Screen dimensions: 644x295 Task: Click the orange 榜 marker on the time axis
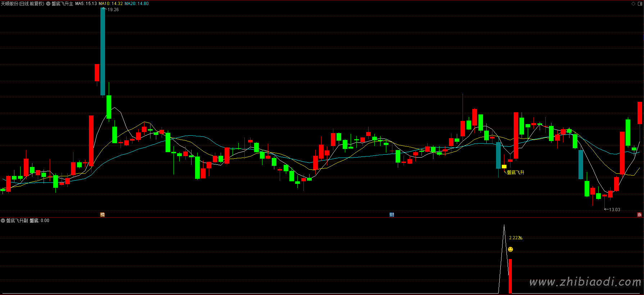tap(103, 215)
